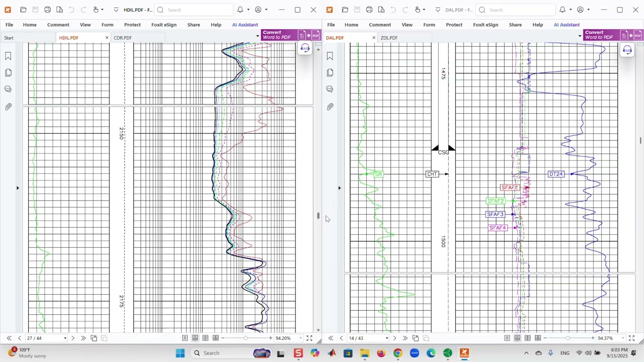This screenshot has width=644, height=362.
Task: Expand the left navigation panel in HDIL.PDF
Action: (x=18, y=188)
